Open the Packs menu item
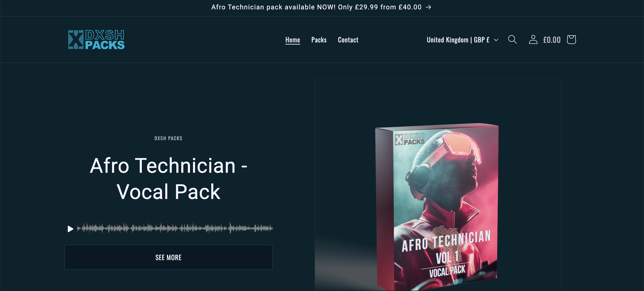The width and height of the screenshot is (644, 291). point(319,40)
